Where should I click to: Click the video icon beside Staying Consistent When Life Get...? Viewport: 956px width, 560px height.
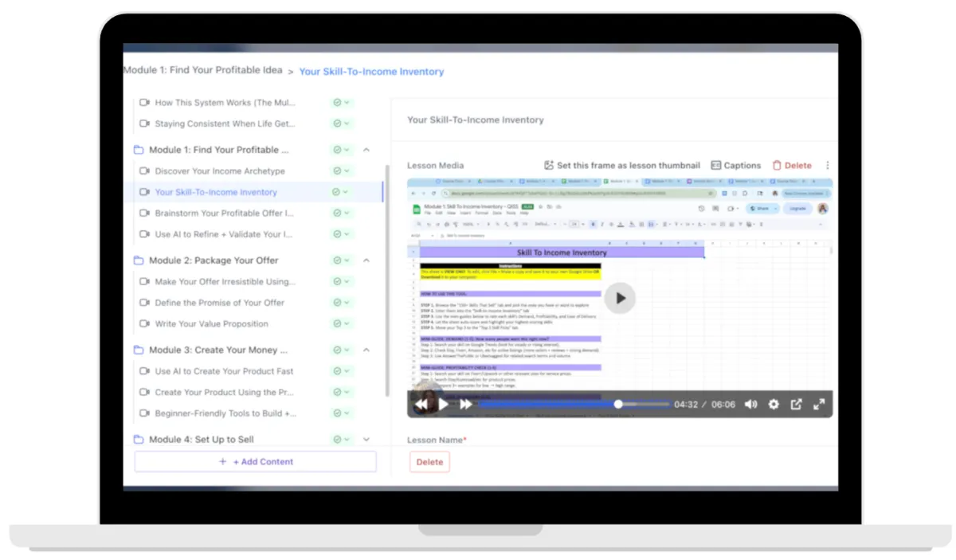[x=144, y=123]
